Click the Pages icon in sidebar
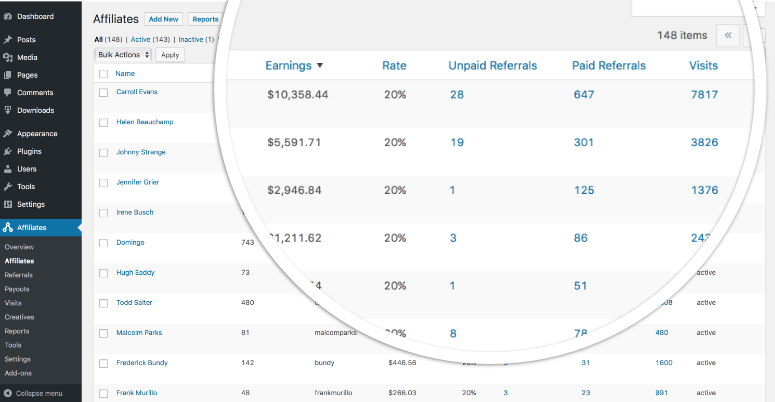Viewport: 775px width, 402px height. 8,75
